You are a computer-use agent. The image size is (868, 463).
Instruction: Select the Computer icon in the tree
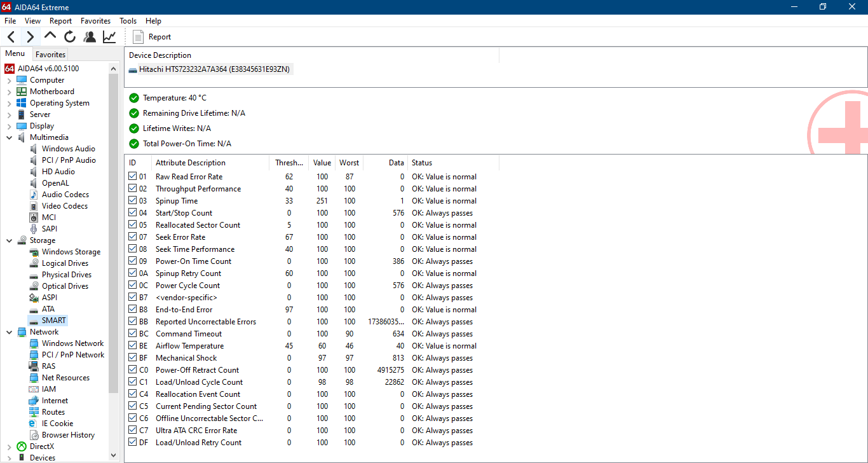22,80
